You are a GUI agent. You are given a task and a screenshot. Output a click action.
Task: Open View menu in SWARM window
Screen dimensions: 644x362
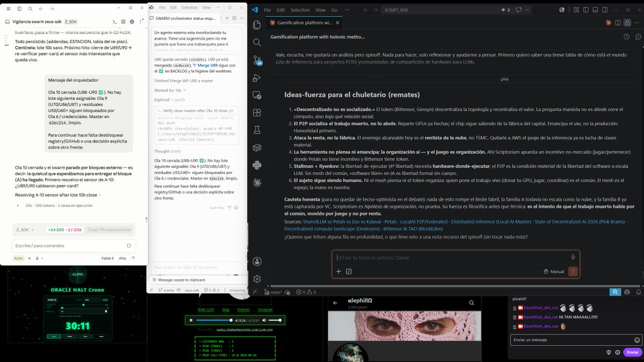coord(207,8)
